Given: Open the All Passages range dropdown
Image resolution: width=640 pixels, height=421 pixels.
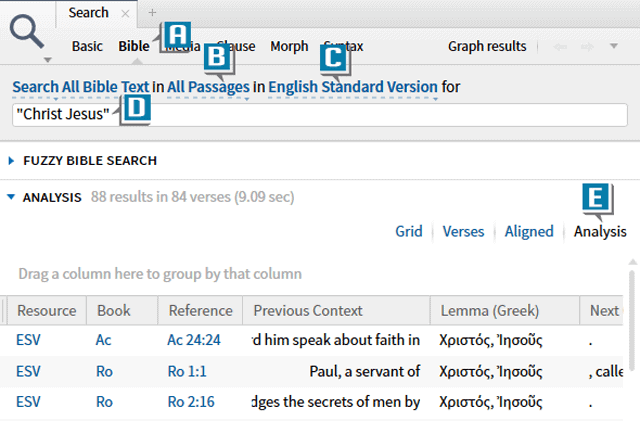Looking at the screenshot, I should pyautogui.click(x=208, y=87).
